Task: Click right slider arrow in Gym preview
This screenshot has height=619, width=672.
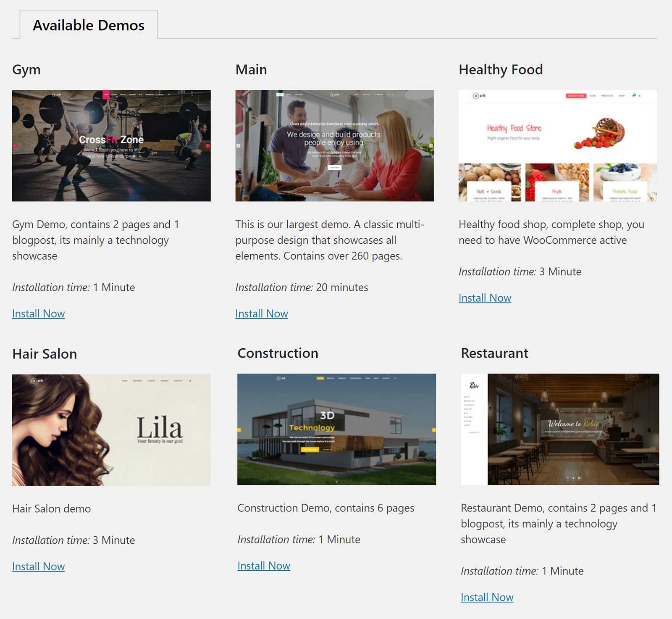Action: [207, 146]
